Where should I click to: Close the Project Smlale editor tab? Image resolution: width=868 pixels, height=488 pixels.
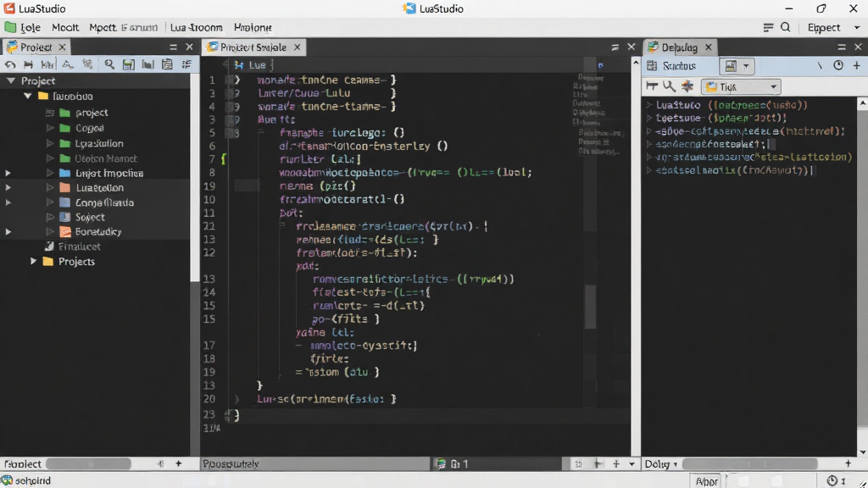click(x=298, y=47)
